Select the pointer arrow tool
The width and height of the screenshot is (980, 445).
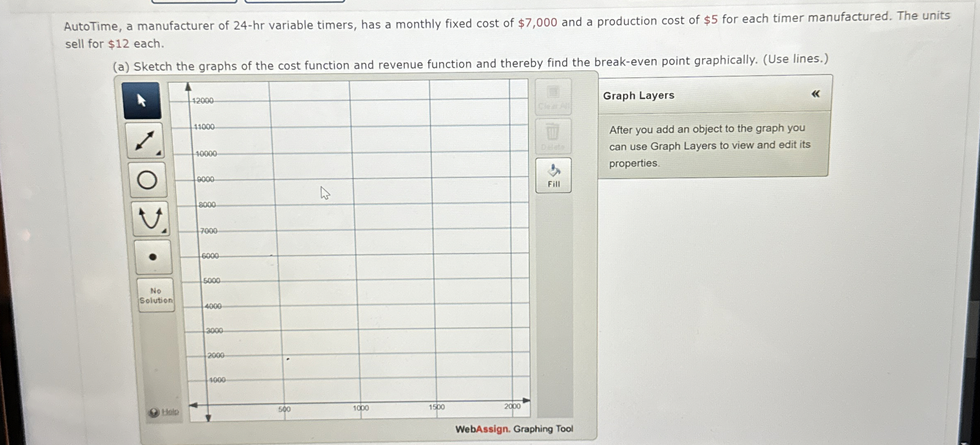click(x=141, y=100)
